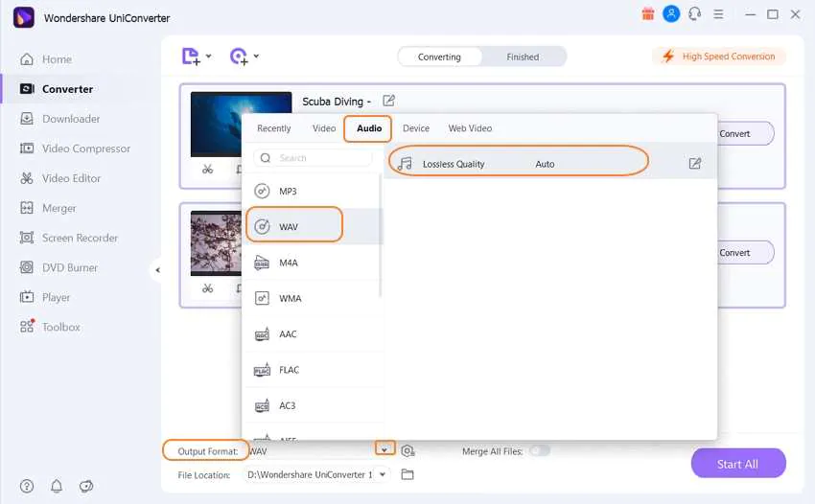815x504 pixels.
Task: Open the feedback icon beside the bell
Action: tap(85, 486)
